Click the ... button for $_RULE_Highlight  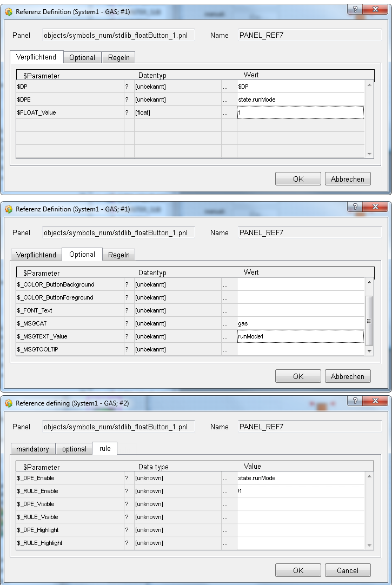click(229, 543)
